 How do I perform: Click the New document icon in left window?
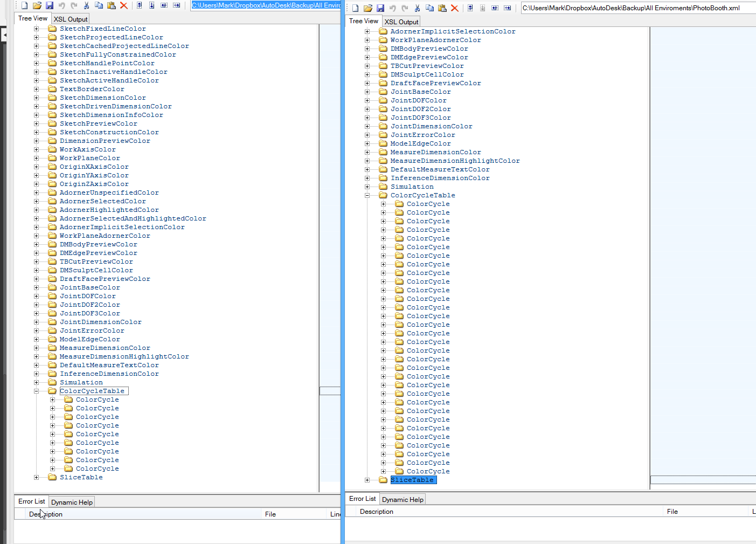pyautogui.click(x=24, y=5)
